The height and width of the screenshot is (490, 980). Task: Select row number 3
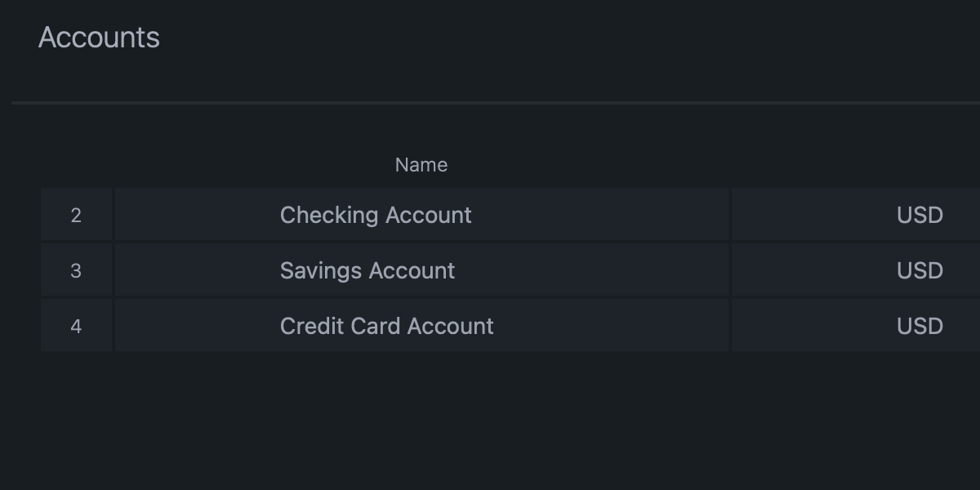[76, 270]
